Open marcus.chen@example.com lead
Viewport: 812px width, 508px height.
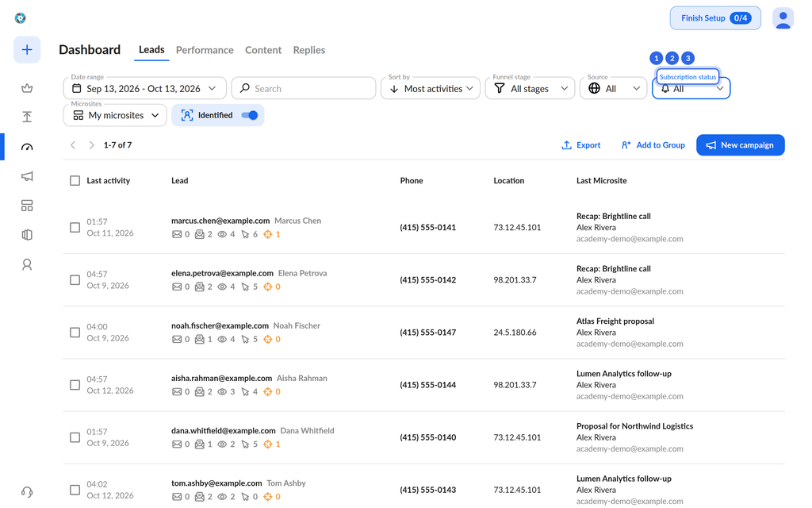coord(220,221)
